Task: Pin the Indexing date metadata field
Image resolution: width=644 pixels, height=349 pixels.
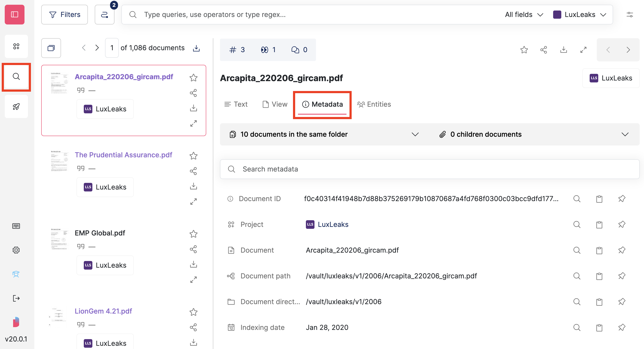Action: tap(622, 327)
